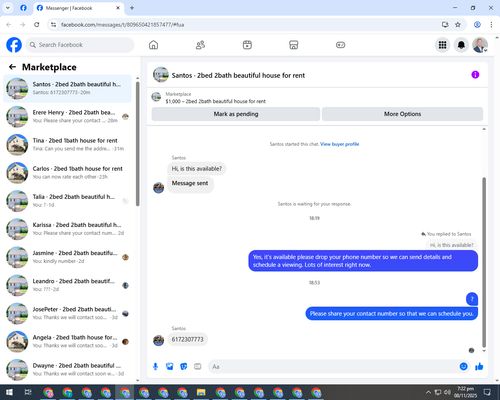500x400 pixels.
Task: Open the emoji picker in message box
Action: tap(463, 367)
